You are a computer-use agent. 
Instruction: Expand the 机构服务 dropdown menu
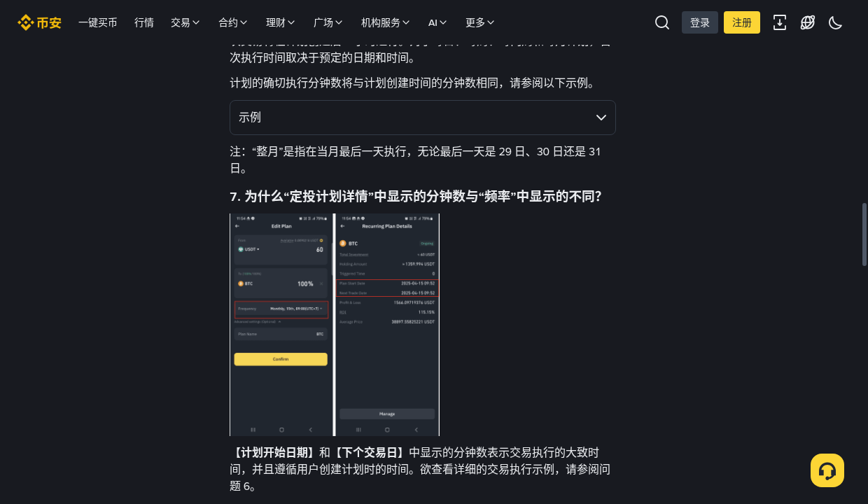pos(386,22)
